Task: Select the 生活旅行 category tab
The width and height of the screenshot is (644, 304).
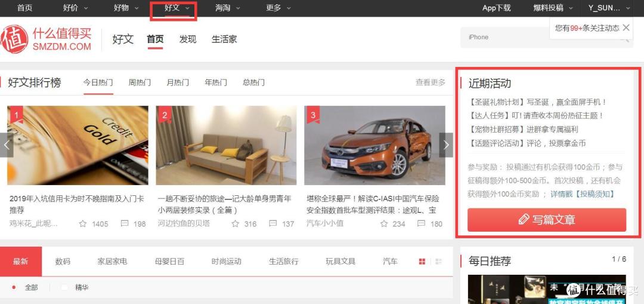Action: [x=283, y=261]
